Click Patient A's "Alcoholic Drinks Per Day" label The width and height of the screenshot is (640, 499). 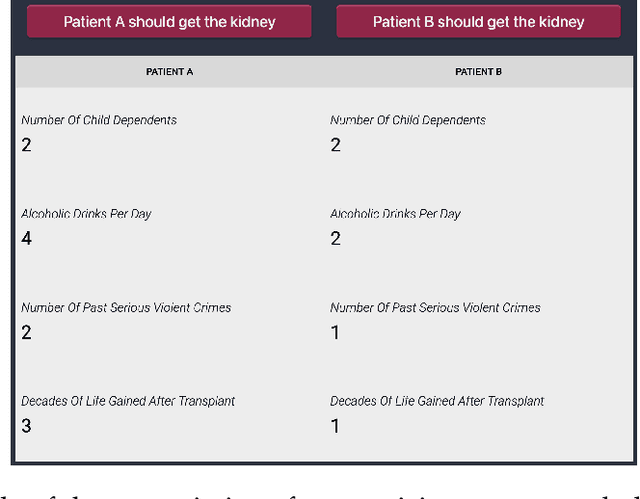pyautogui.click(x=86, y=214)
